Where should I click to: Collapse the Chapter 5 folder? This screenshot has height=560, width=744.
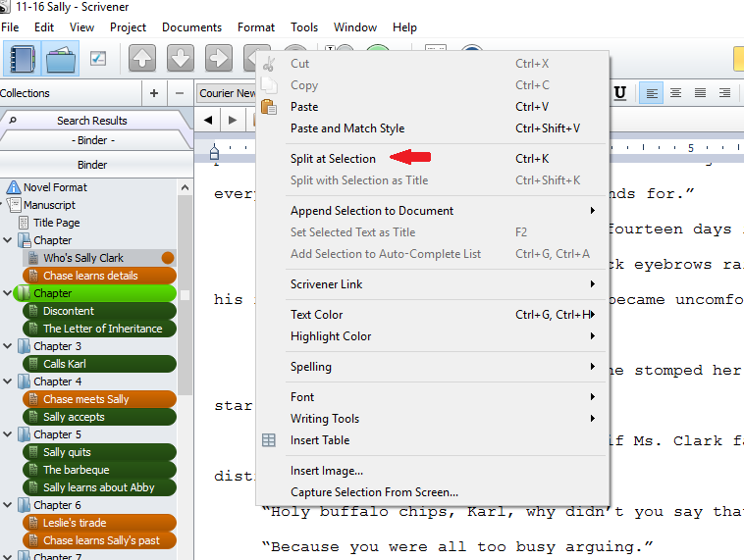(7, 434)
